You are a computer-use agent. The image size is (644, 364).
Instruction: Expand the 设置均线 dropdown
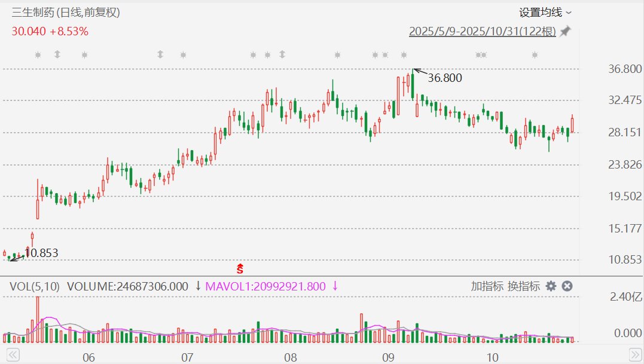(545, 12)
